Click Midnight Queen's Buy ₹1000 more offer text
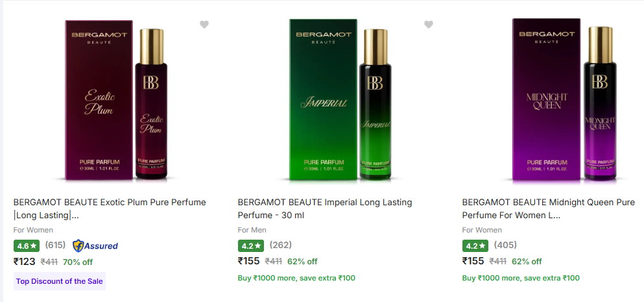 point(521,278)
